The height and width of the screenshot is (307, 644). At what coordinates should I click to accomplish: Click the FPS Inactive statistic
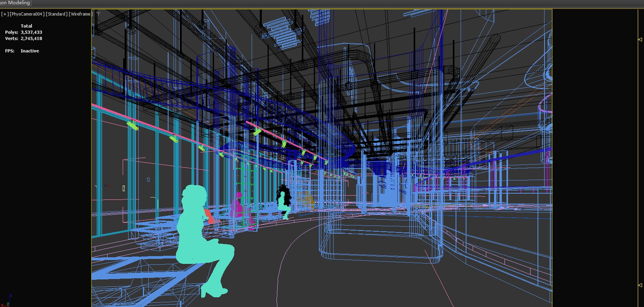pos(22,51)
